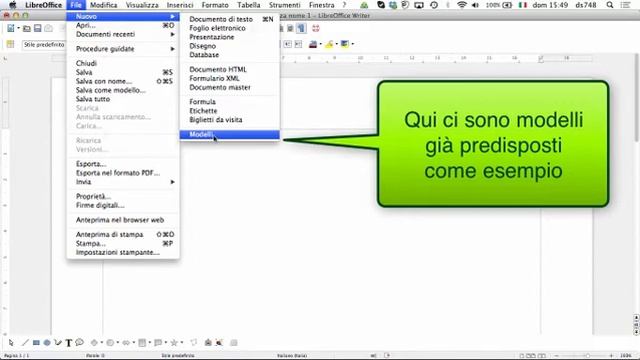Expand Documenti recenti submenu
The height and width of the screenshot is (360, 640).
tap(123, 34)
